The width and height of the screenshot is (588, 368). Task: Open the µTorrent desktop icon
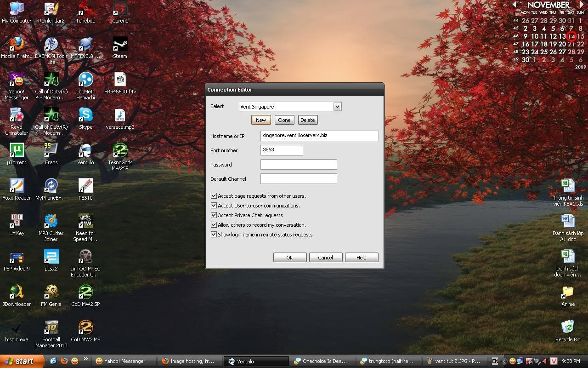click(17, 154)
